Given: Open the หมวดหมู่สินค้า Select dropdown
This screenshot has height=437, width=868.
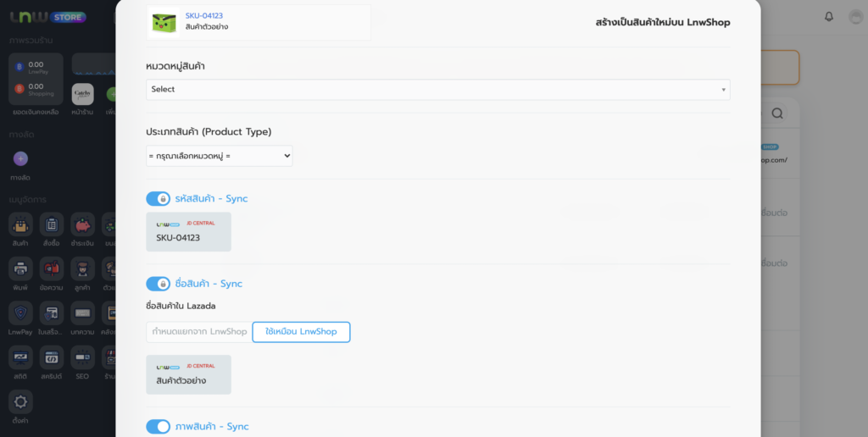Looking at the screenshot, I should pos(437,89).
